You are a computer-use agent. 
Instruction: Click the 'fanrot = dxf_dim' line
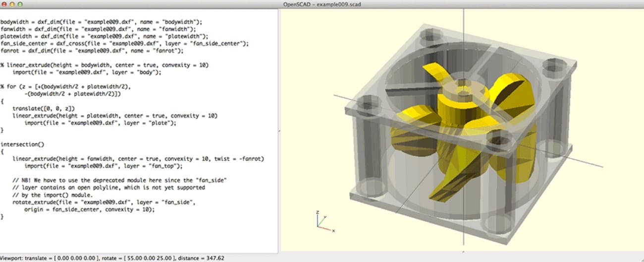92,51
